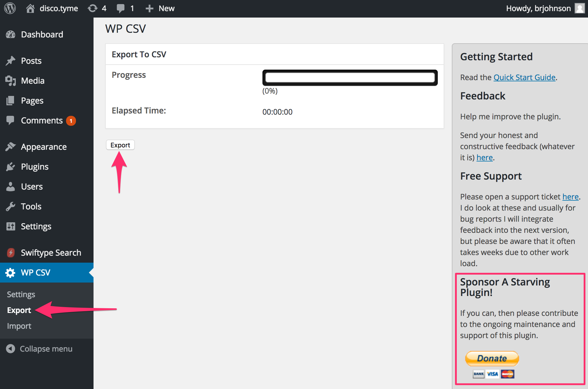Screen dimensions: 588x389
Task: Click New in the admin bar
Action: 167,8
